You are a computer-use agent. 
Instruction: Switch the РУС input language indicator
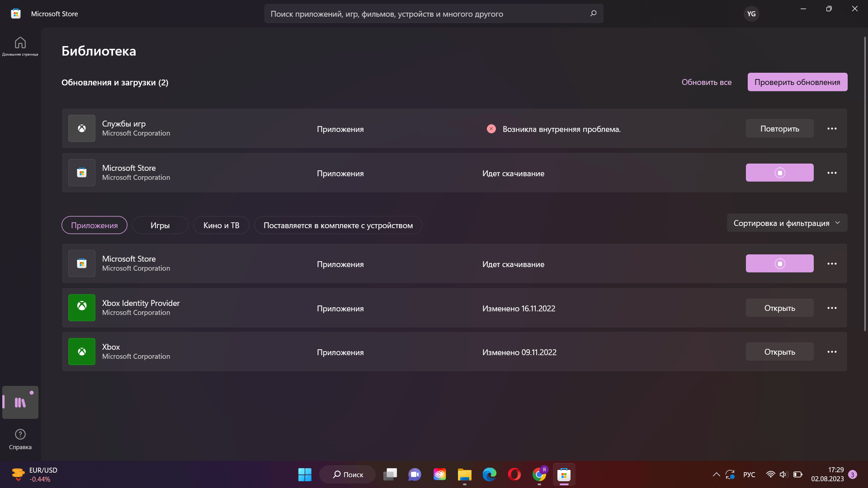coord(749,474)
